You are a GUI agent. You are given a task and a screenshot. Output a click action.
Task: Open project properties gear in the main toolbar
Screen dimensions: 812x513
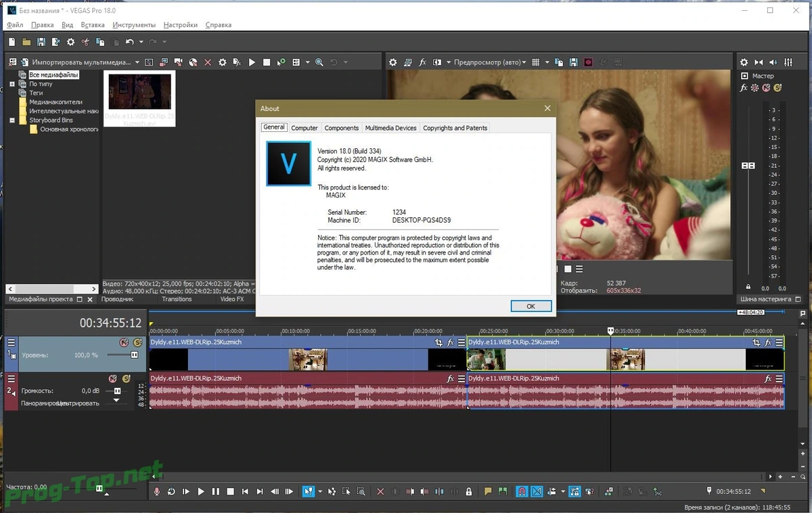click(70, 42)
